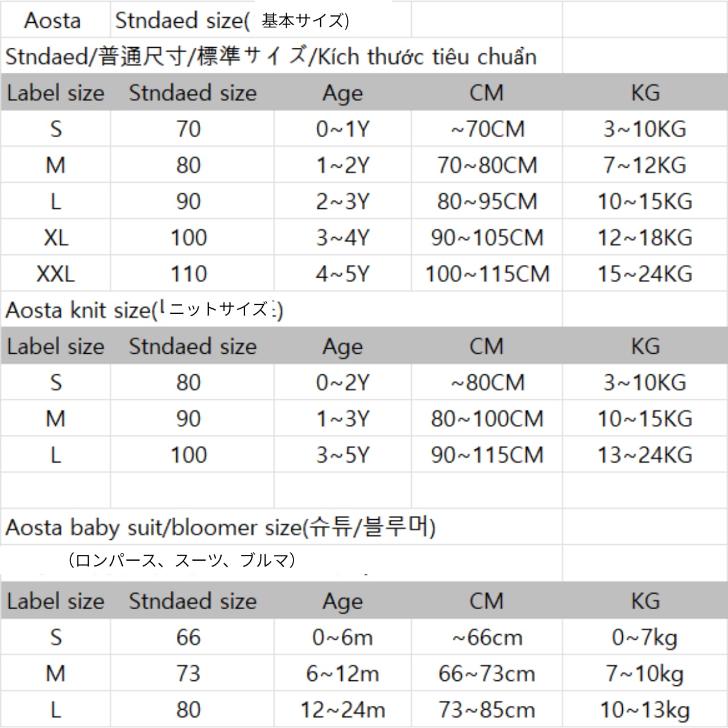This screenshot has width=728, height=728.
Task: Click the XL label size cell
Action: point(56,238)
